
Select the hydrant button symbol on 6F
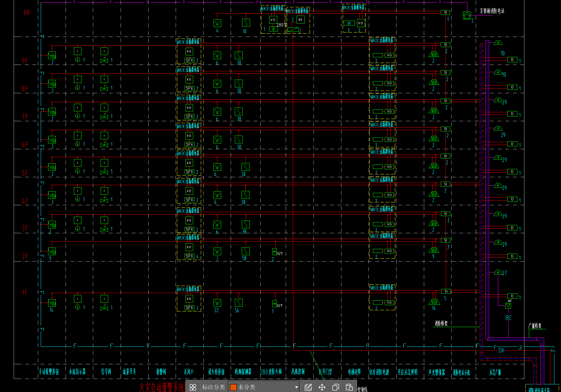coord(217,140)
